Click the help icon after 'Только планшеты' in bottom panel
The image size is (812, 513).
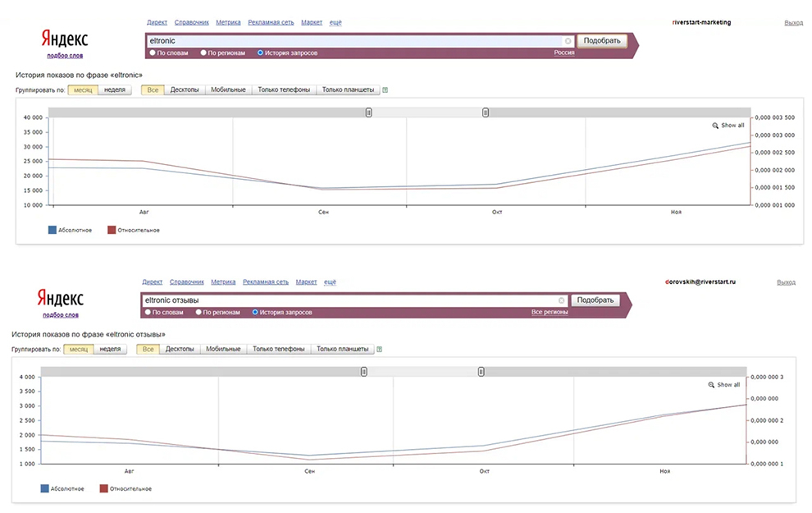[x=379, y=350]
